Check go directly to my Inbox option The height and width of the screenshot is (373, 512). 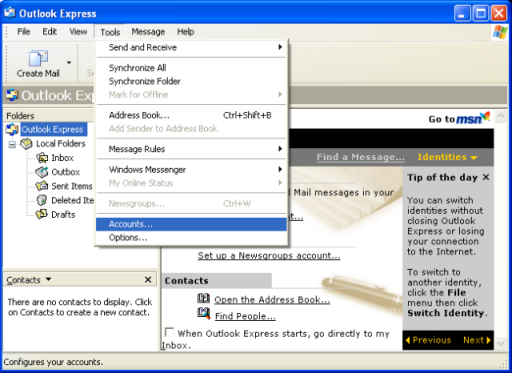pyautogui.click(x=169, y=332)
